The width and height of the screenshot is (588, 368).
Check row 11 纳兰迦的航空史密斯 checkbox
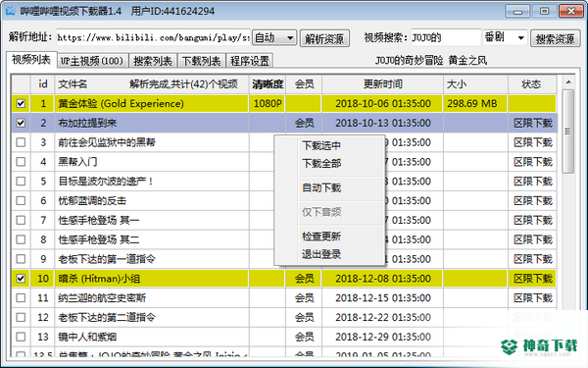[x=21, y=298]
